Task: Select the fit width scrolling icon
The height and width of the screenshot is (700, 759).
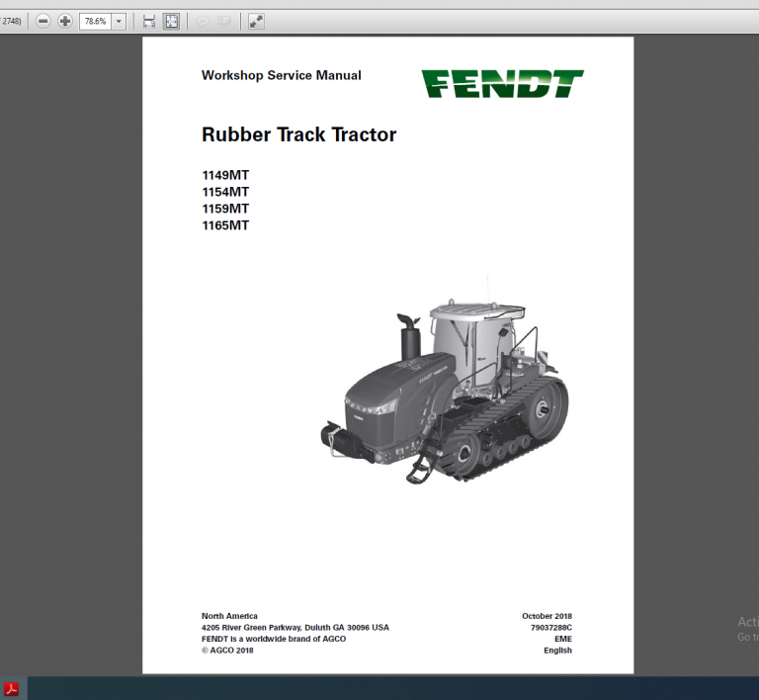Action: point(149,22)
